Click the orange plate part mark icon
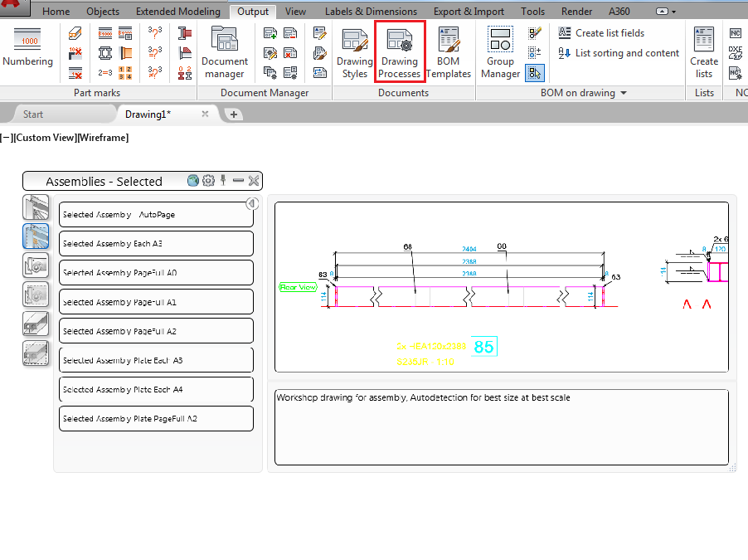748x560 pixels. (x=125, y=53)
